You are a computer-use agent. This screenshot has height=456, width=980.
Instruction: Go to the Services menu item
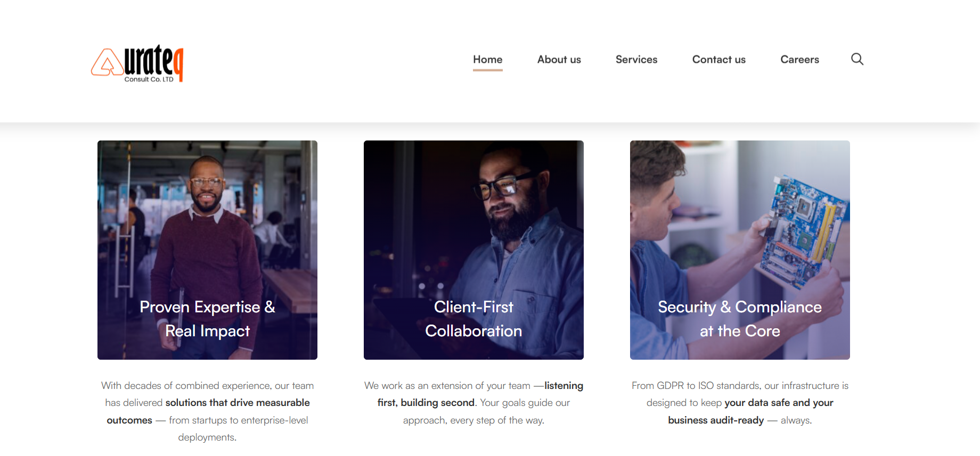(x=636, y=60)
